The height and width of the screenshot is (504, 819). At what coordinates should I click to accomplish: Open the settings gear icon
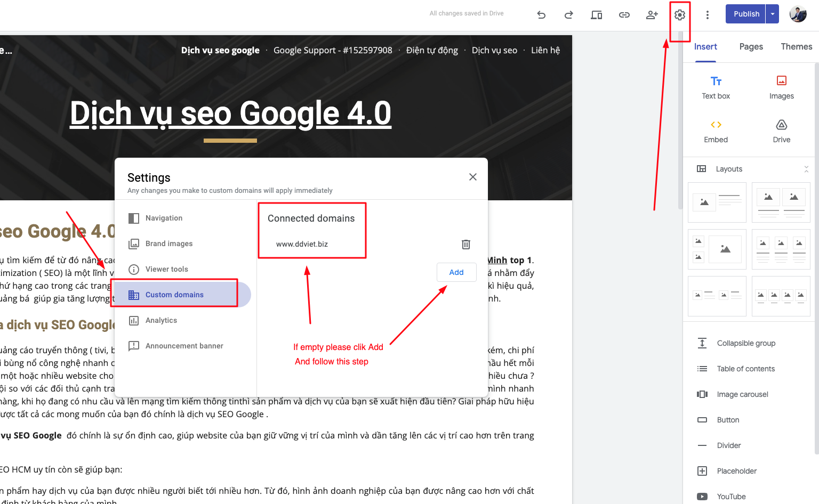(680, 14)
